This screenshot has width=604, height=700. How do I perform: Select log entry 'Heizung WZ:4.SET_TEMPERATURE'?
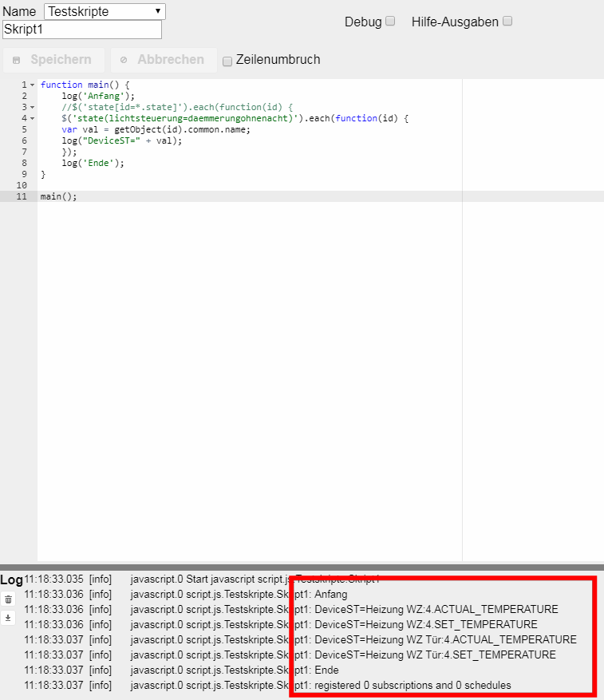pyautogui.click(x=281, y=624)
